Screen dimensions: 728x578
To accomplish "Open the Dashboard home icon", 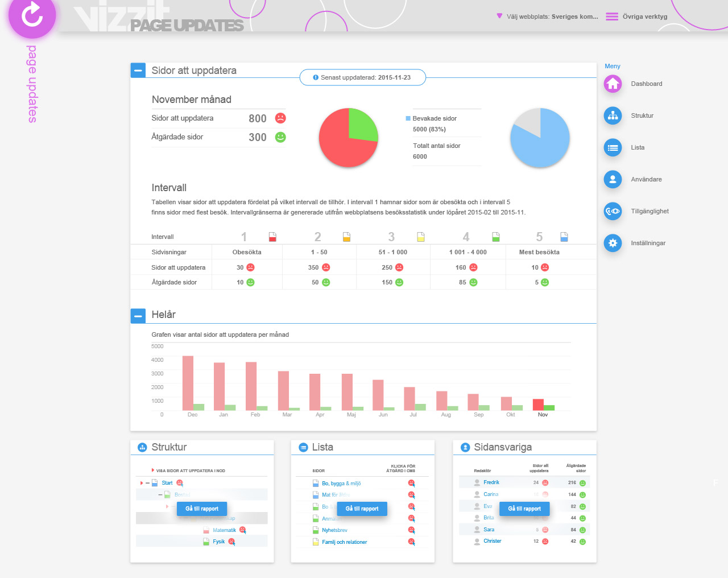I will [x=613, y=84].
